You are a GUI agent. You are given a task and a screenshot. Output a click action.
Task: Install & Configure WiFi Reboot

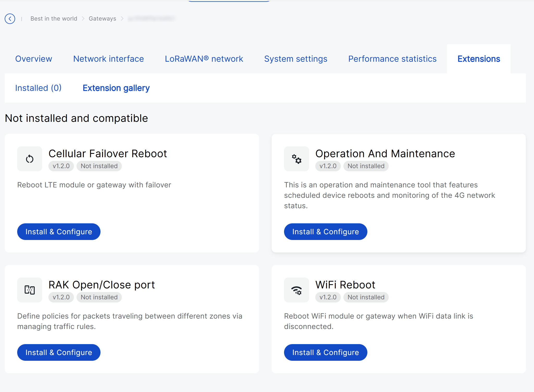click(x=326, y=352)
